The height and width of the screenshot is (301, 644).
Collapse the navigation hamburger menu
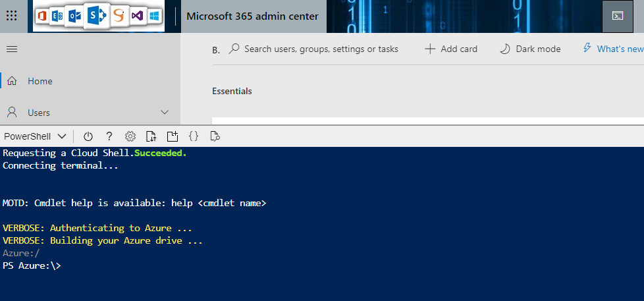[11, 49]
